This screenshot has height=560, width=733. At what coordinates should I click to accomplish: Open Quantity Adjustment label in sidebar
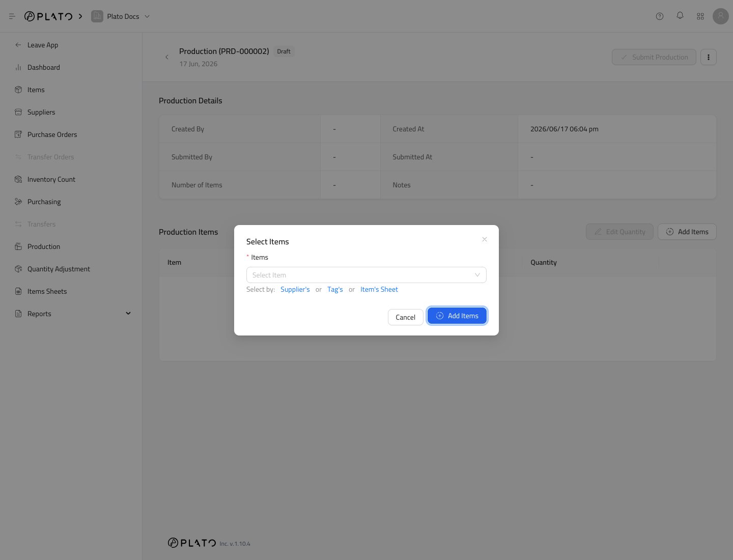(59, 269)
